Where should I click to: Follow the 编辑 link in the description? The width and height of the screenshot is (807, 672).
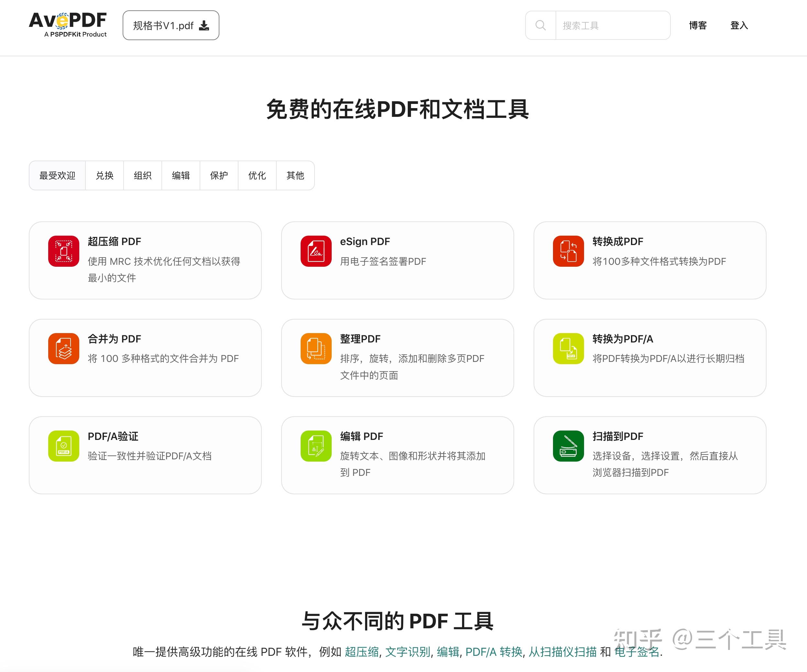[x=448, y=652]
